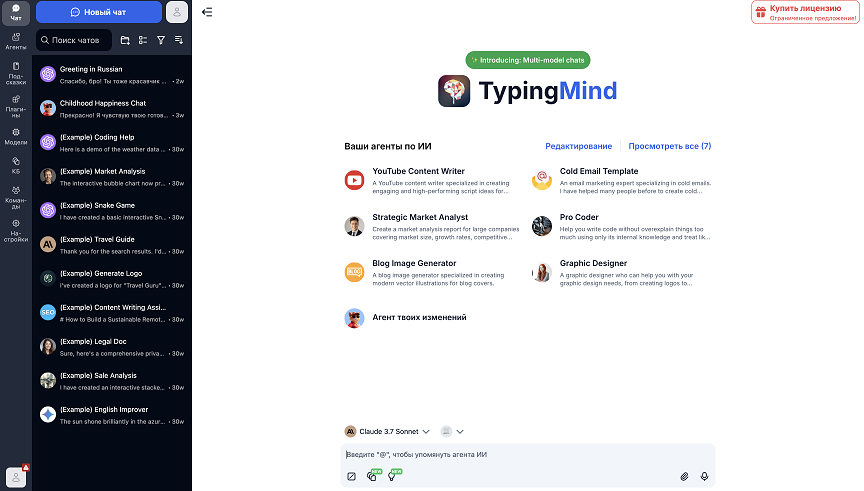Click the microphone voice input icon
The height and width of the screenshot is (491, 864).
(x=704, y=477)
